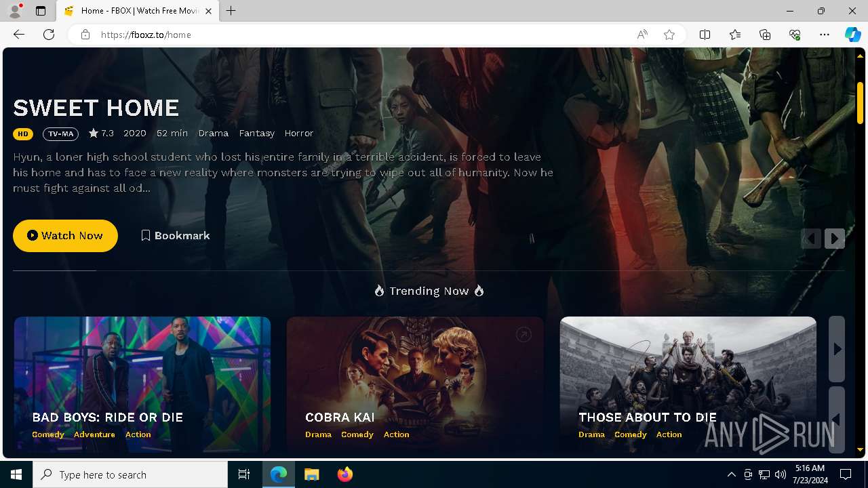Screen dimensions: 868x488
Task: Go back to the previous page
Action: click(19, 35)
